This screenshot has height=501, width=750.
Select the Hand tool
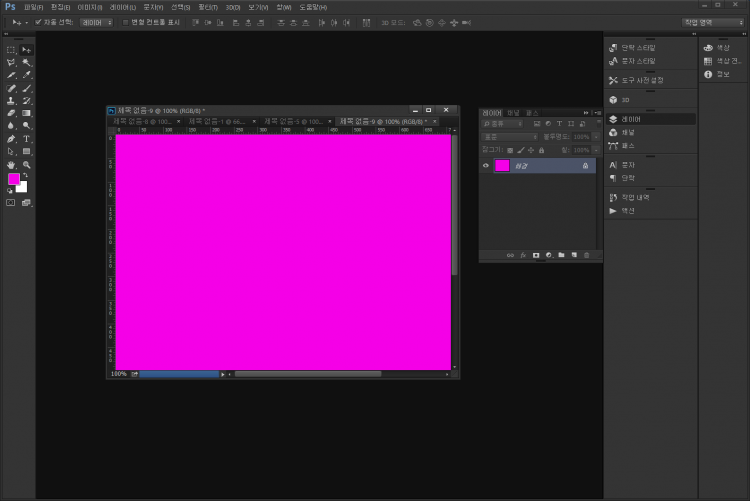click(11, 165)
